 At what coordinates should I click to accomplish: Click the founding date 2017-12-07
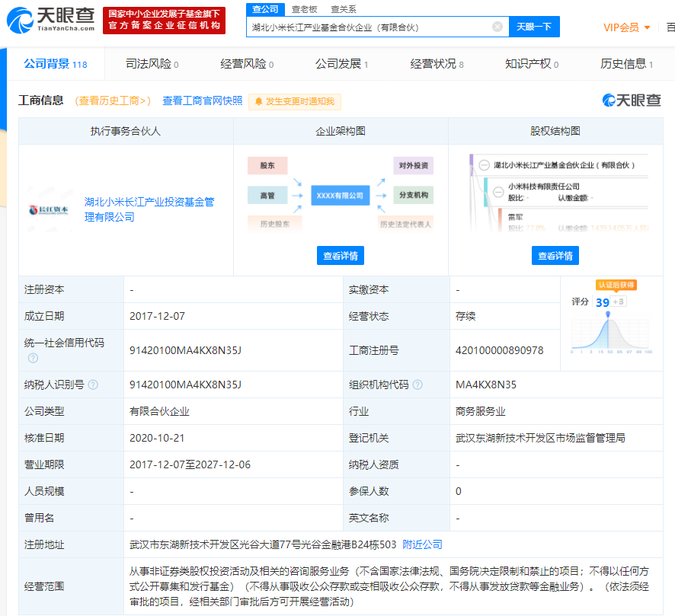tap(157, 316)
